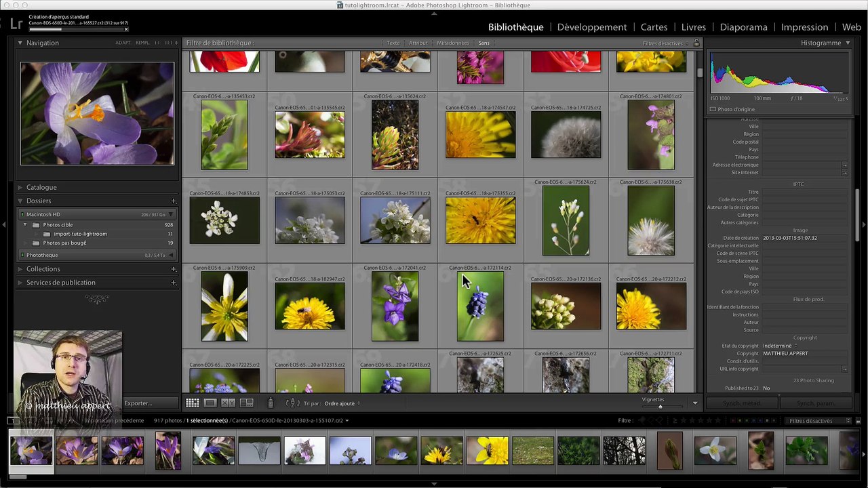
Task: Cancel the preview creation progress
Action: [x=126, y=29]
